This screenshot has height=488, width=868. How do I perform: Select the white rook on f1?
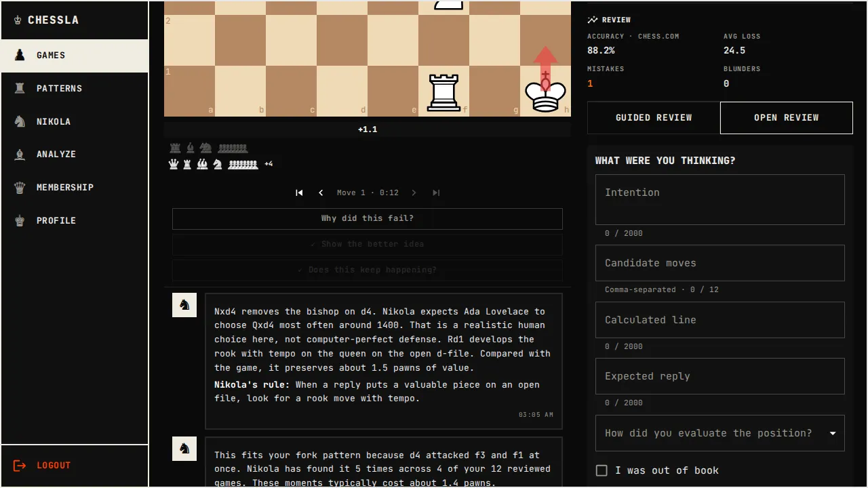443,92
